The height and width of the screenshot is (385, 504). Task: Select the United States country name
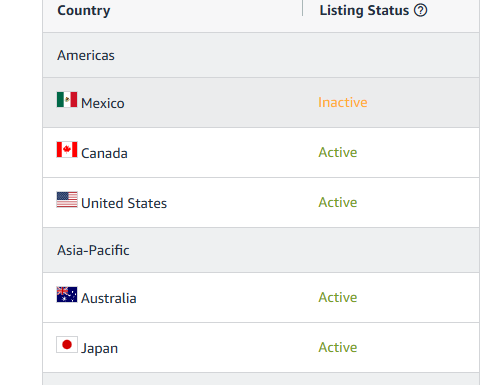[124, 203]
